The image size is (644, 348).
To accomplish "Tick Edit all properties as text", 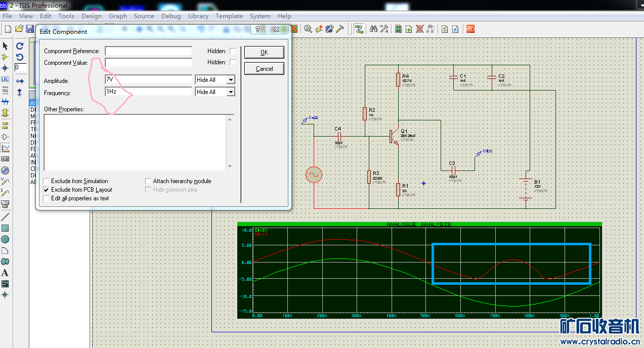I will tap(47, 198).
